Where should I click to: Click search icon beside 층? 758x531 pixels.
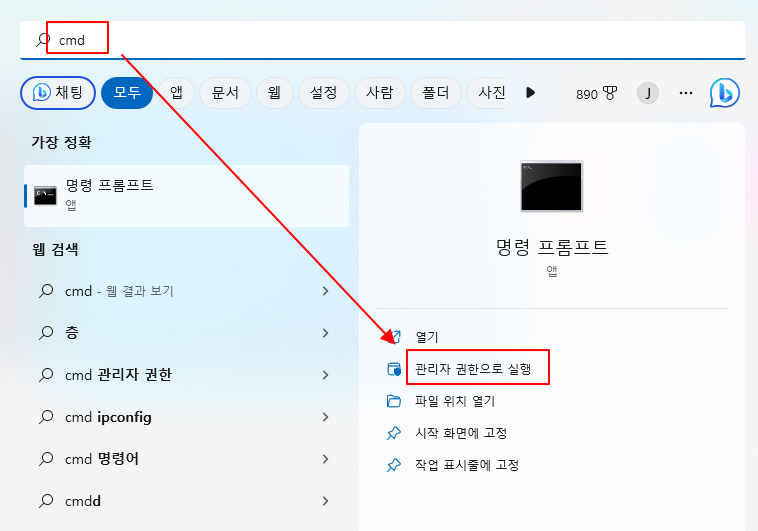pyautogui.click(x=46, y=333)
